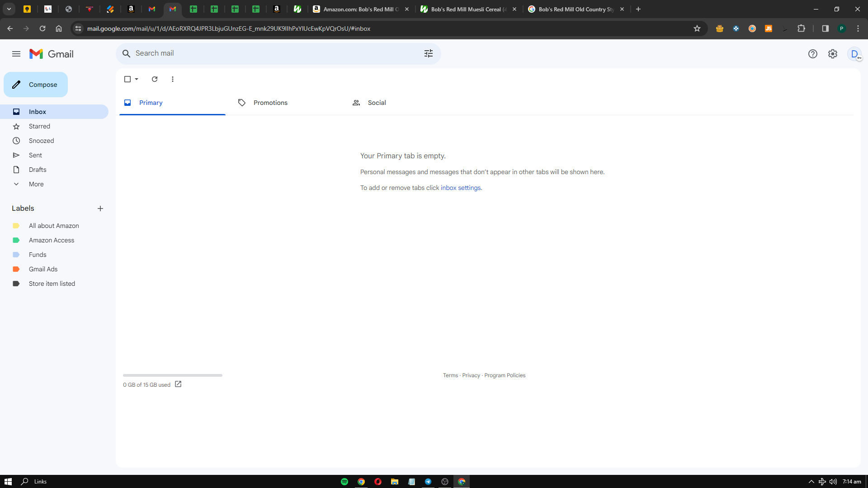This screenshot has height=488, width=868.
Task: Open the Gmail main menu hamburger icon
Action: click(x=16, y=54)
